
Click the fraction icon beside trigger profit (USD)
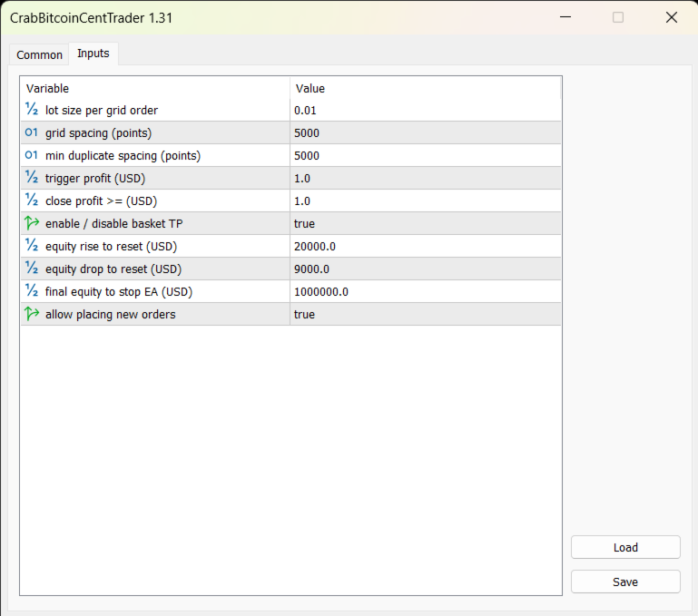(x=32, y=177)
